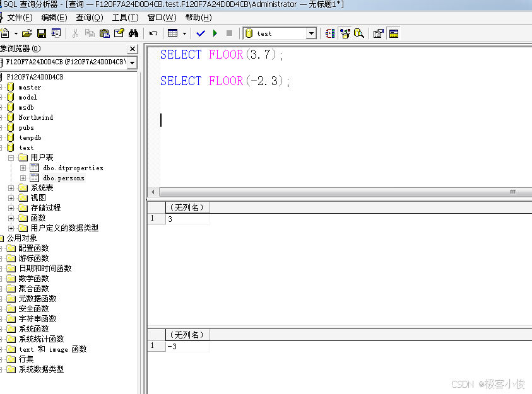This screenshot has height=394, width=532.
Task: Expand the 函数 folder under test
Action: click(11, 218)
